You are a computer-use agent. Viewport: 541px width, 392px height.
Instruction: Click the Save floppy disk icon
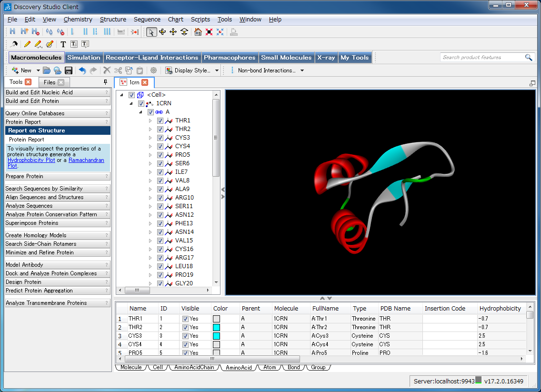coord(69,70)
